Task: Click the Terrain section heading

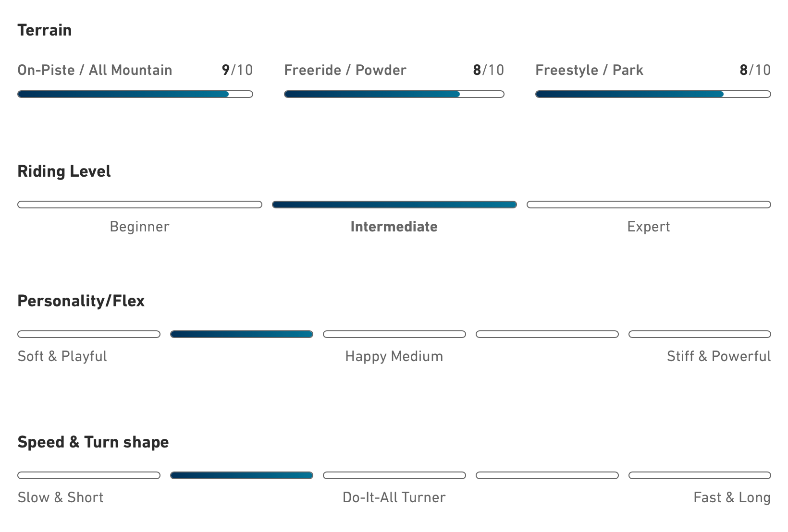Action: coord(45,30)
